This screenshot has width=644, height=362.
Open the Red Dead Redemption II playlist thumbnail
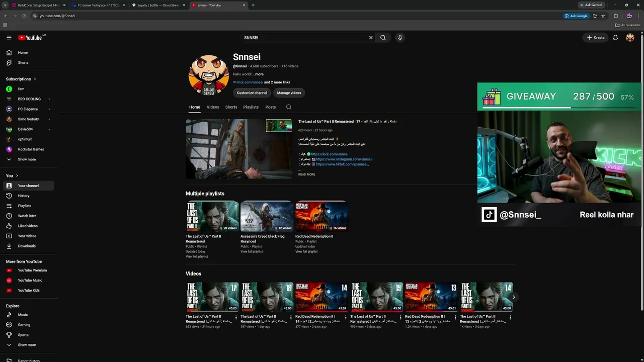click(321, 216)
